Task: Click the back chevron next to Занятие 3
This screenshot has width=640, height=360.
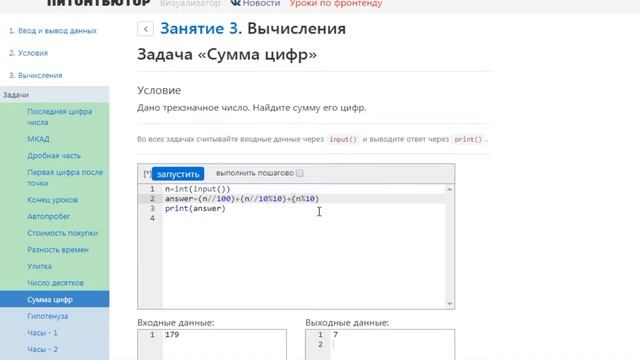Action: pos(145,29)
